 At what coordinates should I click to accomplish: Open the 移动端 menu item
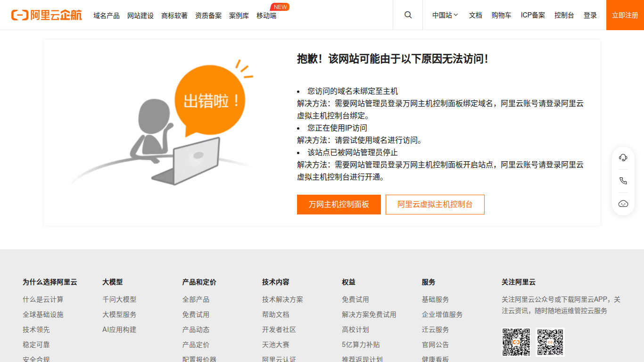click(x=266, y=16)
